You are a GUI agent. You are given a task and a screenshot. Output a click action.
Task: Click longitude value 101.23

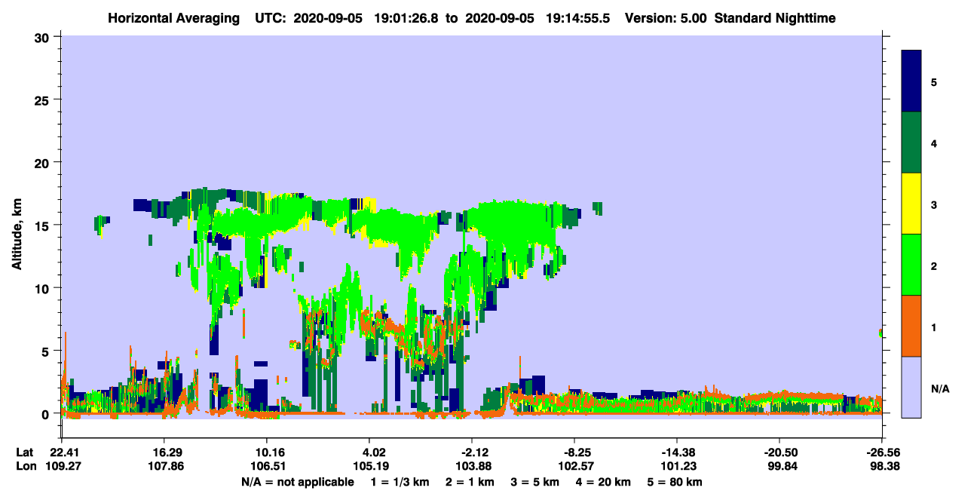click(677, 466)
